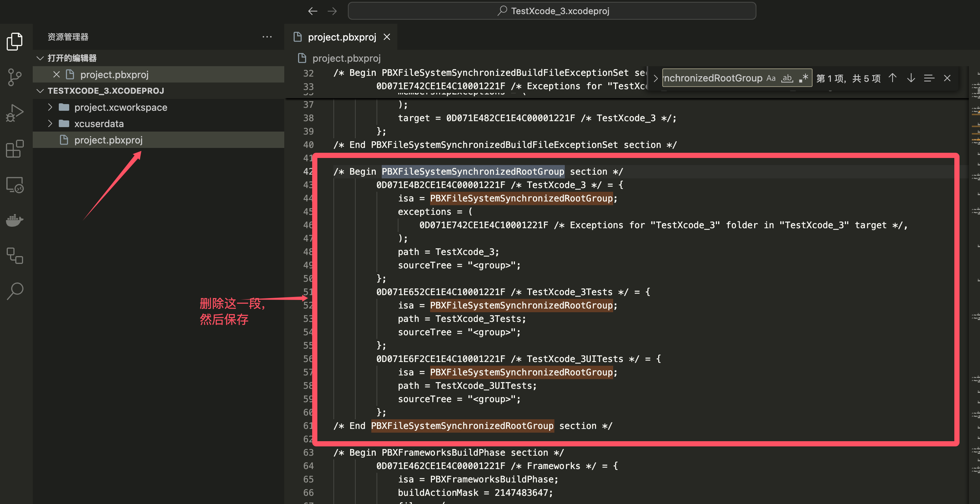Select the project.pbxproj editor tab
The height and width of the screenshot is (504, 980).
pos(341,37)
